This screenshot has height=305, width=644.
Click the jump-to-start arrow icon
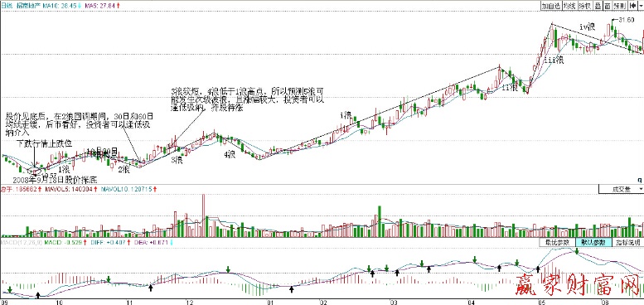pyautogui.click(x=633, y=6)
